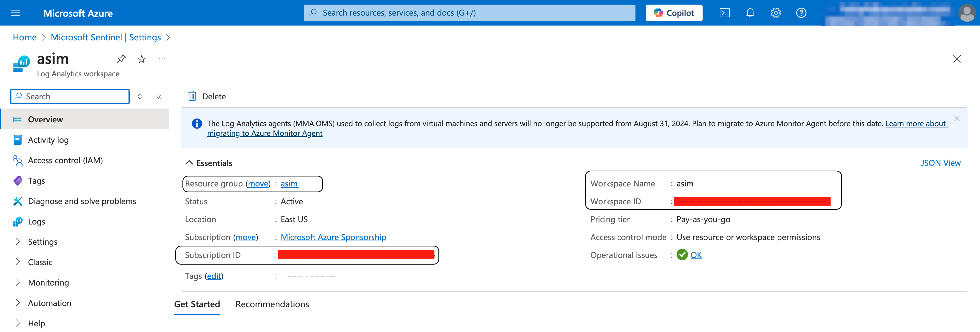Collapse the Essentials section
Viewport: 980px width, 332px height.
189,163
